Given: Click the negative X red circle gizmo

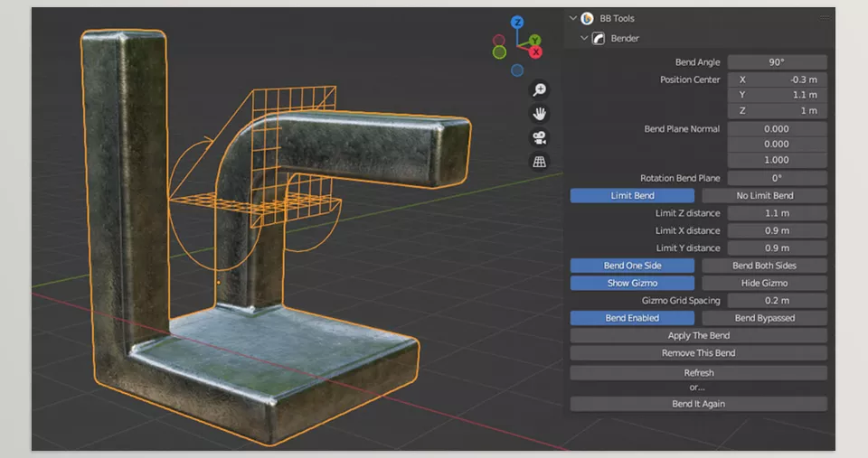Looking at the screenshot, I should click(499, 41).
